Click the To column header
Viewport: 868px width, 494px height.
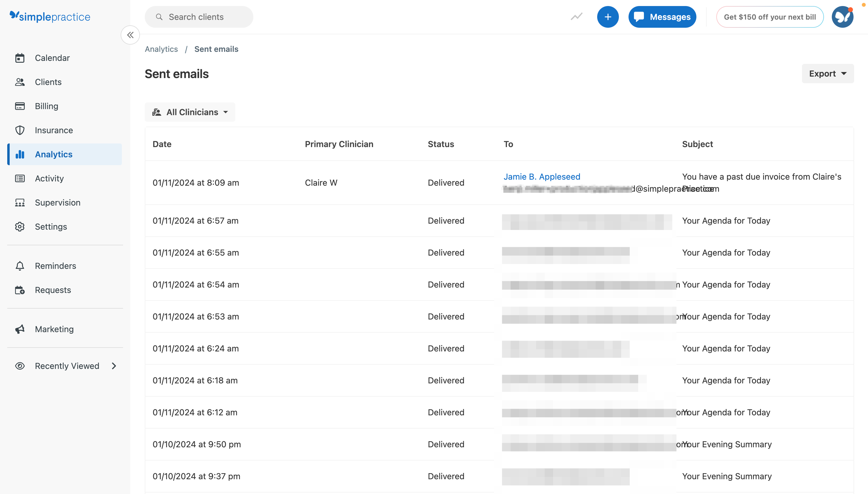[x=508, y=144]
